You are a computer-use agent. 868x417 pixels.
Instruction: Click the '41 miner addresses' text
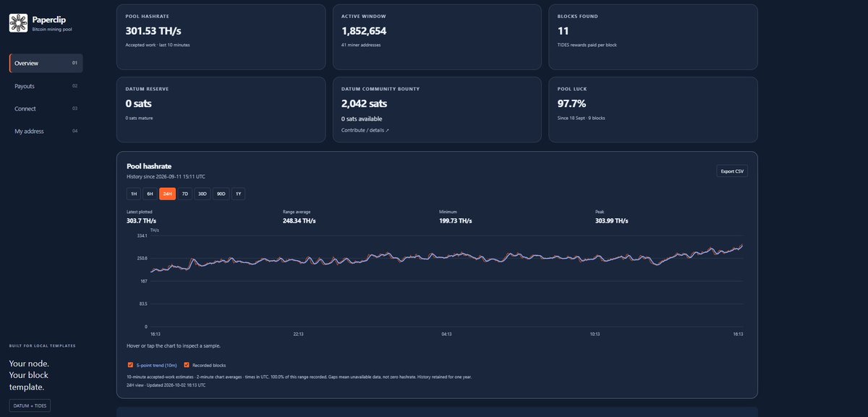(x=361, y=45)
